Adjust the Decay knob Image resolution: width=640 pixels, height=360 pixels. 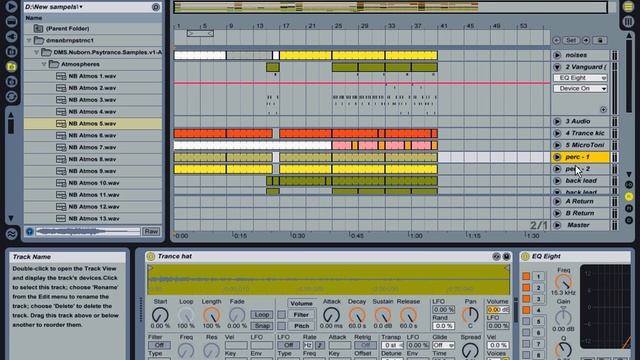tap(357, 315)
